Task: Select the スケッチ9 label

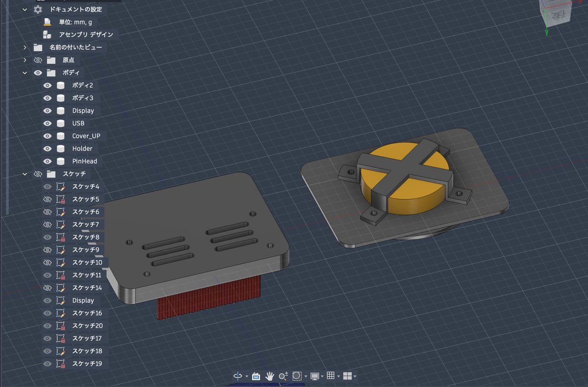Action: coord(86,250)
